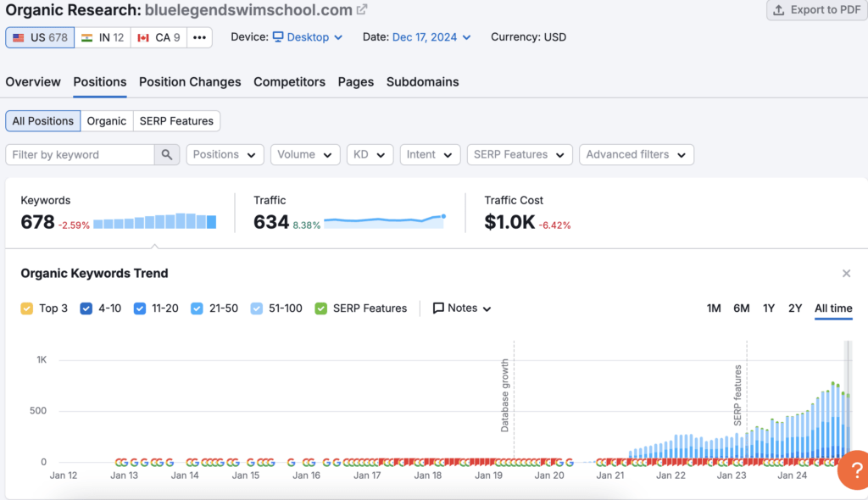The width and height of the screenshot is (868, 500).
Task: Toggle the 51-100 positions checkbox
Action: [x=256, y=308]
